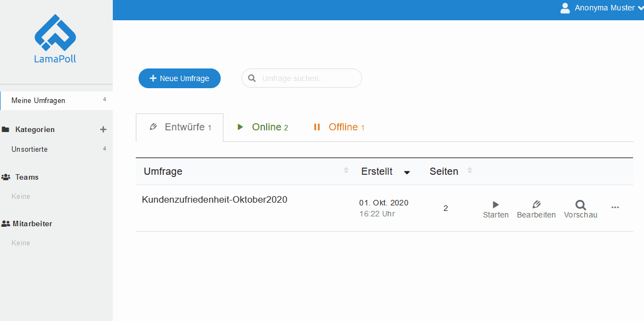Click the Neue Umfrage button
644x321 pixels.
pos(180,78)
